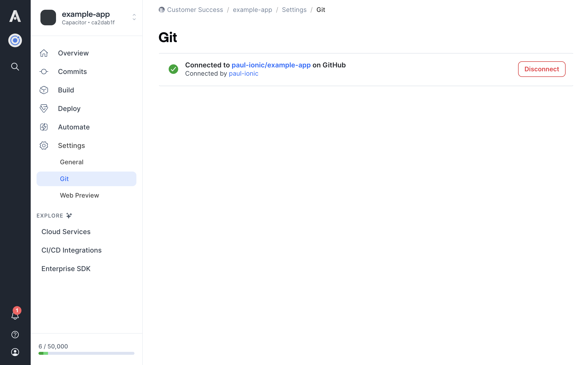This screenshot has width=588, height=365.
Task: Click the Disconnect button
Action: [x=541, y=69]
